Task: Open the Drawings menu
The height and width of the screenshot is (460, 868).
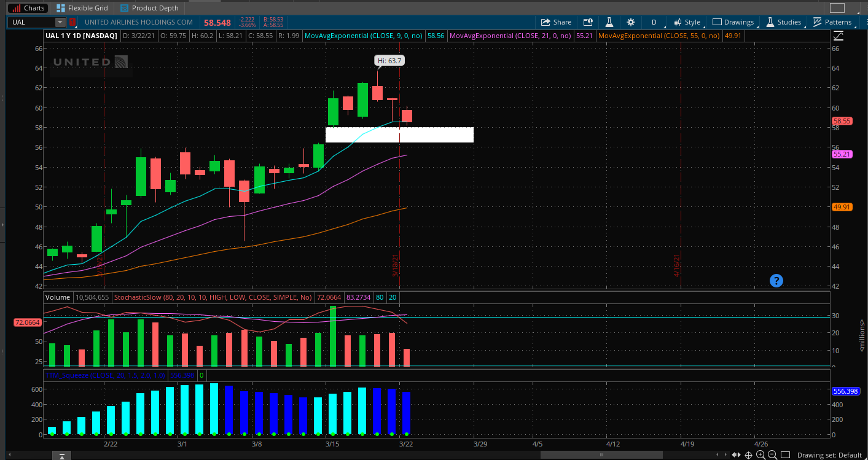Action: pyautogui.click(x=733, y=22)
